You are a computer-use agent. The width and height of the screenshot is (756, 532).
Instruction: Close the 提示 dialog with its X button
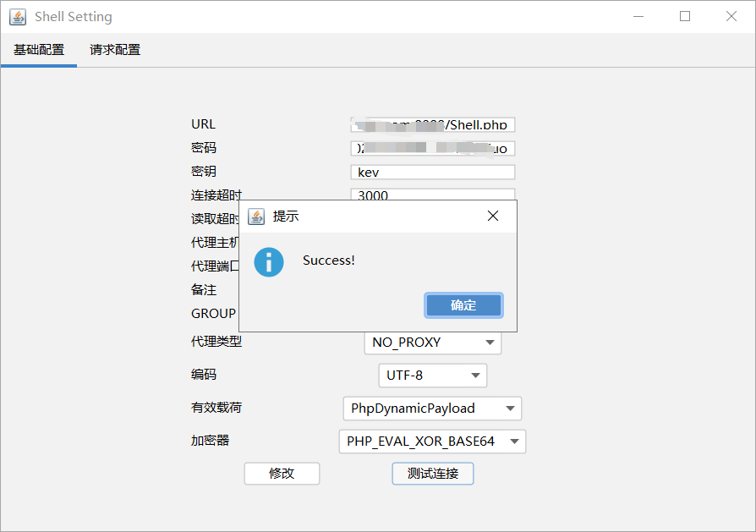(x=493, y=216)
